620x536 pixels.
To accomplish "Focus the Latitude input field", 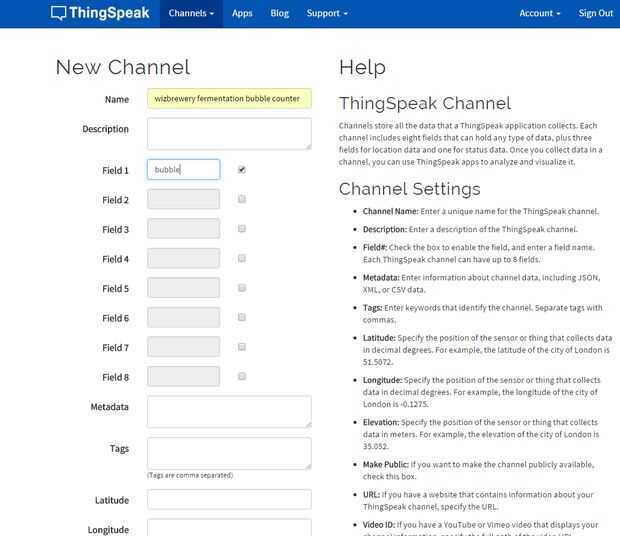I will (229, 499).
